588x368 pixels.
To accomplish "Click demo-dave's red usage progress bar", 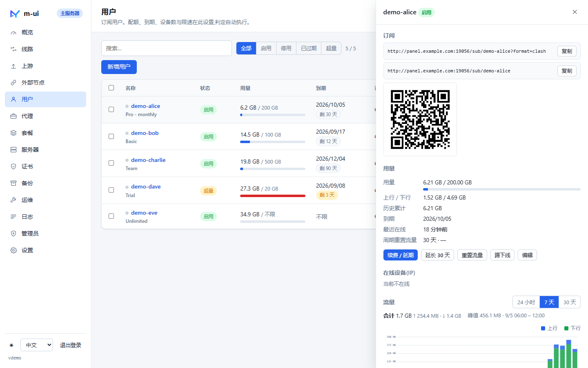I will [273, 196].
